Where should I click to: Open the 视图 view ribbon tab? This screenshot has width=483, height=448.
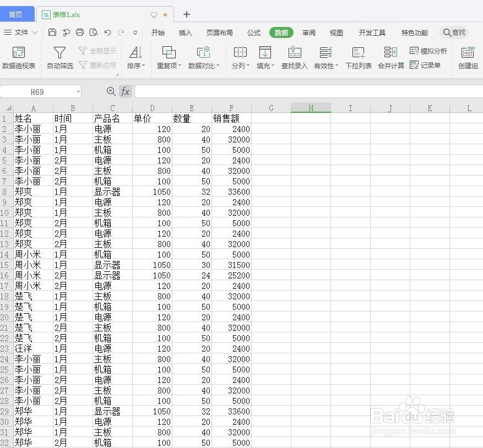click(336, 32)
